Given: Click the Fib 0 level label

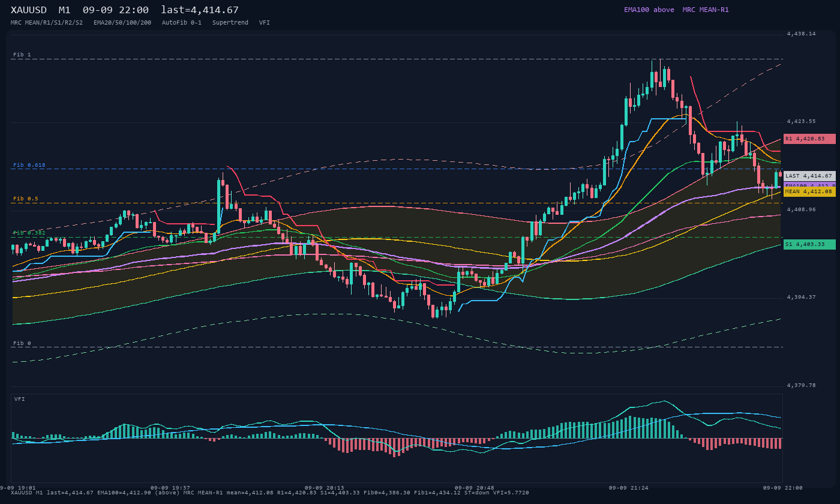Looking at the screenshot, I should [22, 344].
